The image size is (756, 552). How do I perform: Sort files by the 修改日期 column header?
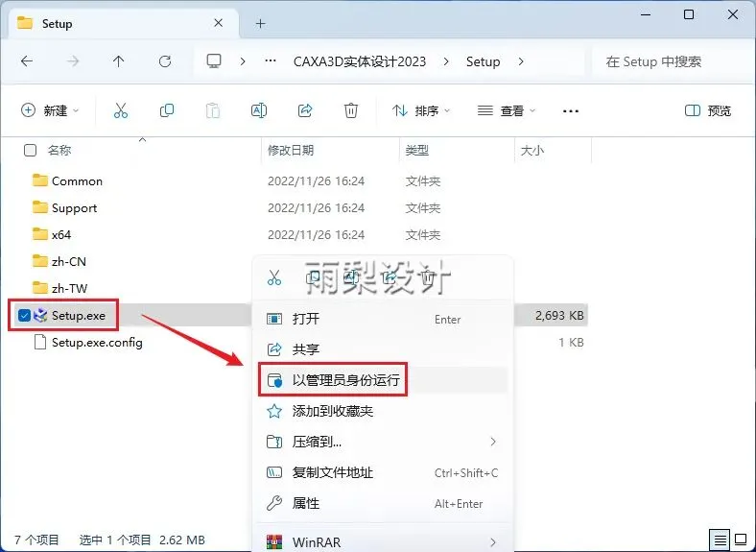[x=291, y=151]
